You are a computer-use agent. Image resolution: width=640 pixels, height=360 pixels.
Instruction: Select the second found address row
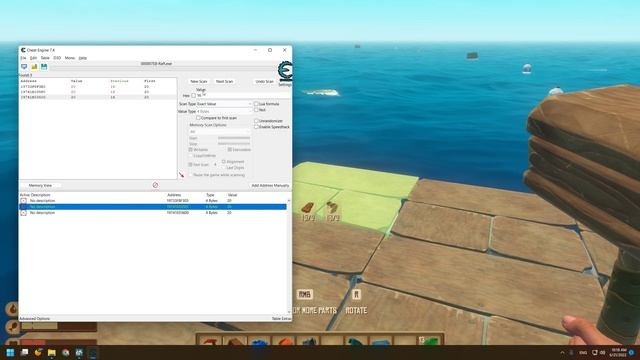tap(98, 92)
